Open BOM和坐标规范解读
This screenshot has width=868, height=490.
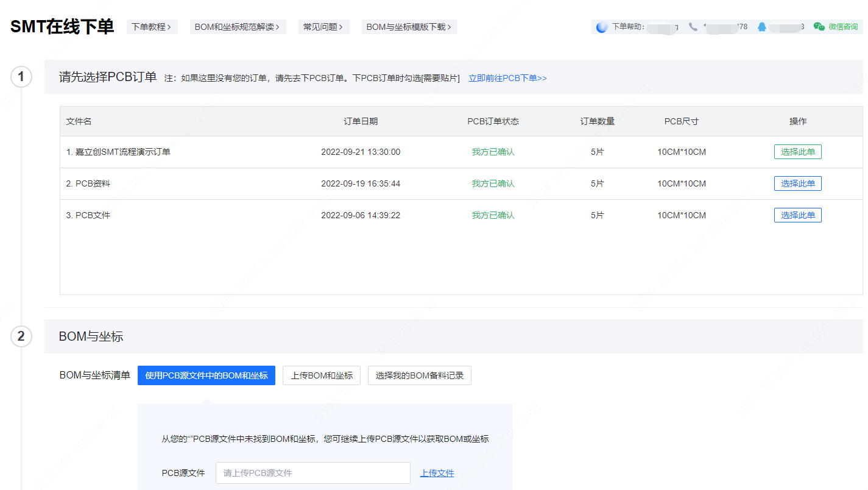tap(238, 27)
